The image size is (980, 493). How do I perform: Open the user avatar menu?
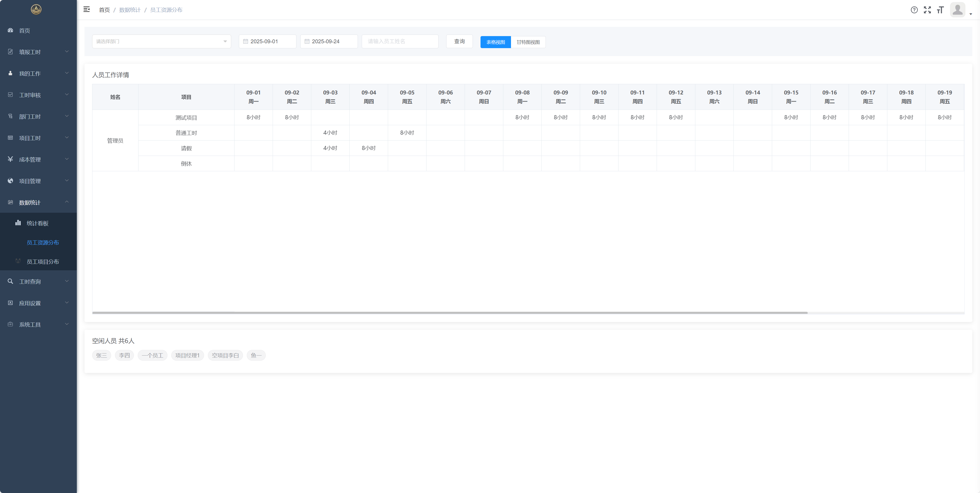(x=958, y=10)
